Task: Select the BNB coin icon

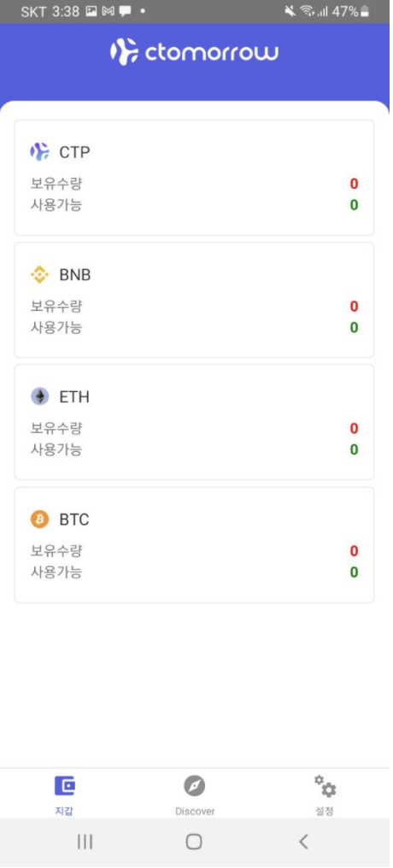Action: [x=39, y=274]
